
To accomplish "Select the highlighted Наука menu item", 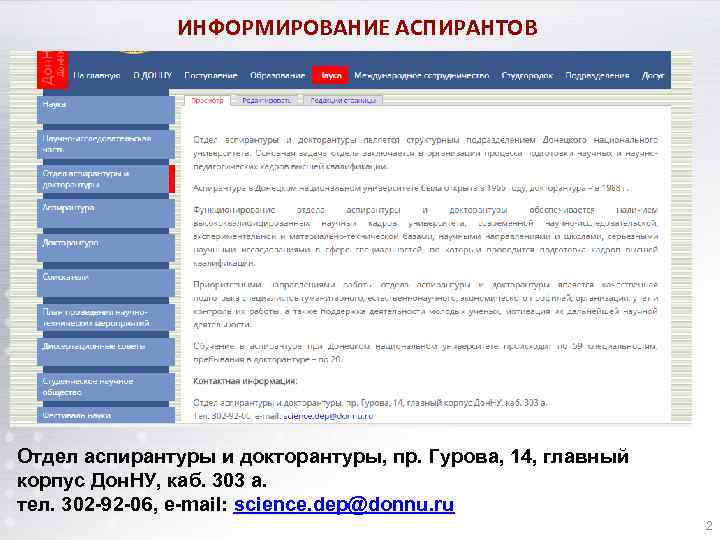I will (x=330, y=75).
